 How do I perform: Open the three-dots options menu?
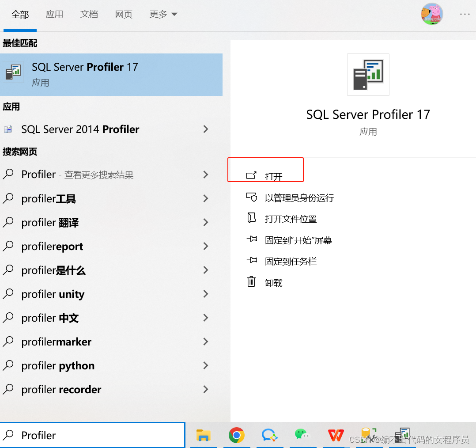pos(465,14)
